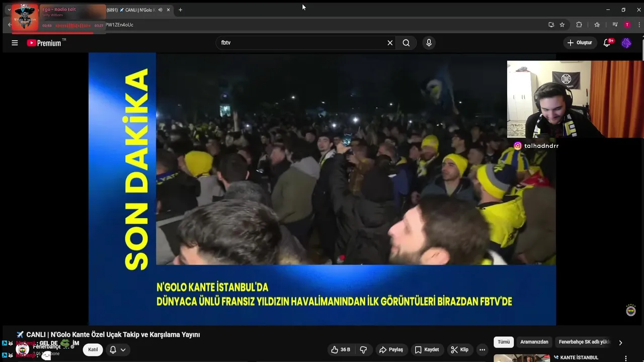This screenshot has width=644, height=362.
Task: Bookmark this page with the star icon
Action: (562, 25)
